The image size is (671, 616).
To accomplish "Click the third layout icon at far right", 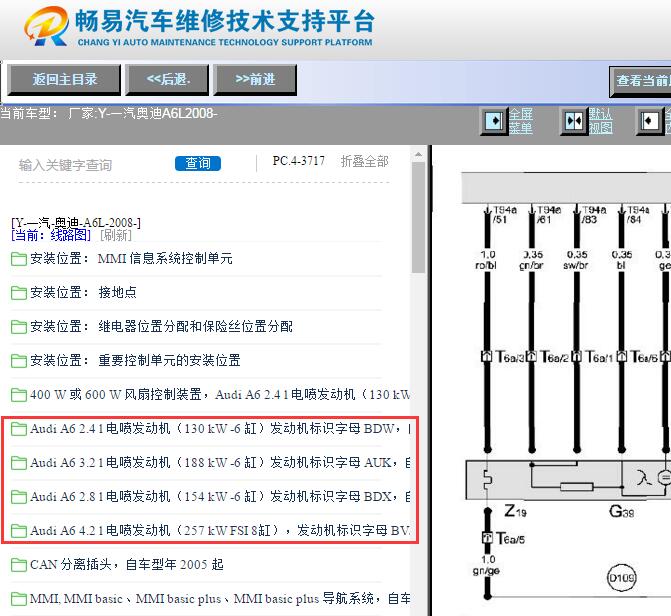I will pos(650,121).
